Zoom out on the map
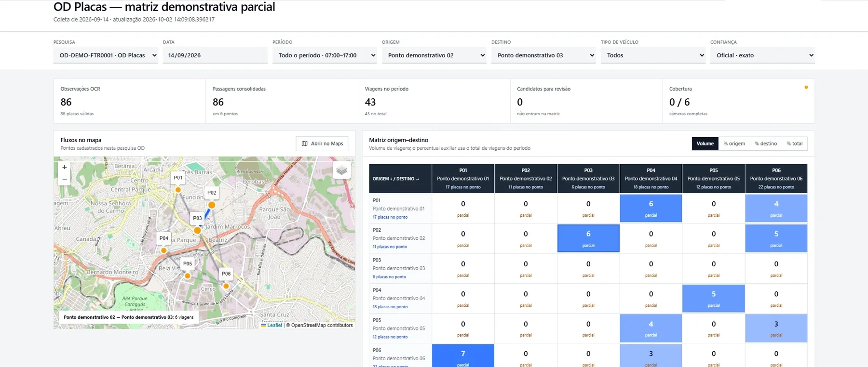Image resolution: width=868 pixels, height=367 pixels. (64, 179)
